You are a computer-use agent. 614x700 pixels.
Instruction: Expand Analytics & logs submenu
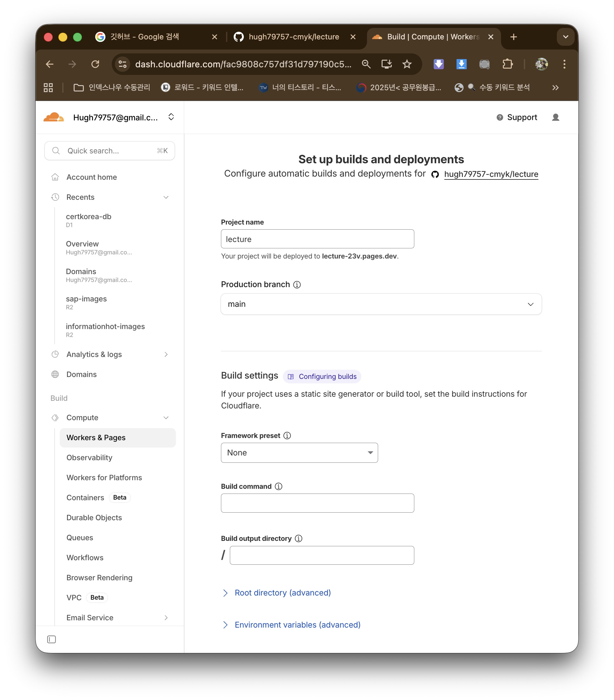coord(166,354)
